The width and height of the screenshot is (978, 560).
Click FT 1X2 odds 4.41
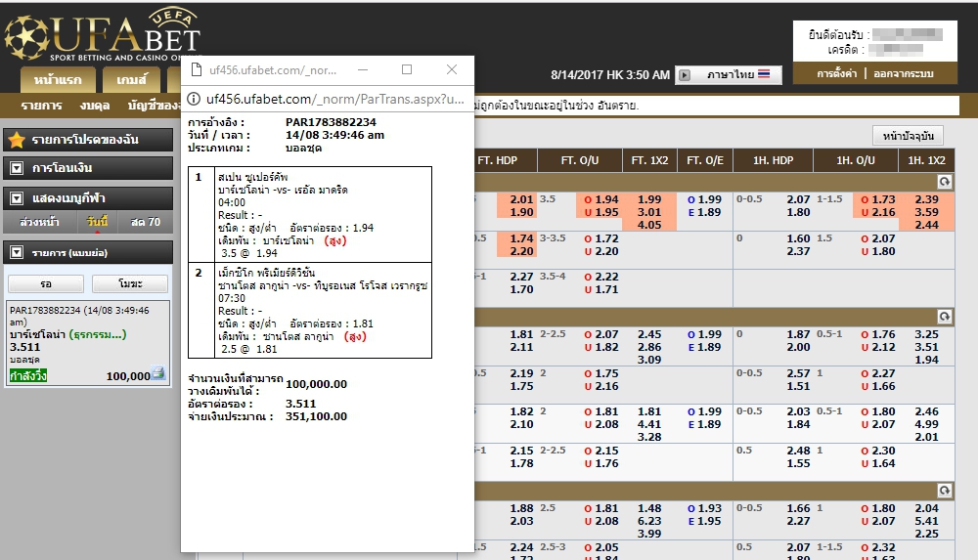(x=649, y=424)
